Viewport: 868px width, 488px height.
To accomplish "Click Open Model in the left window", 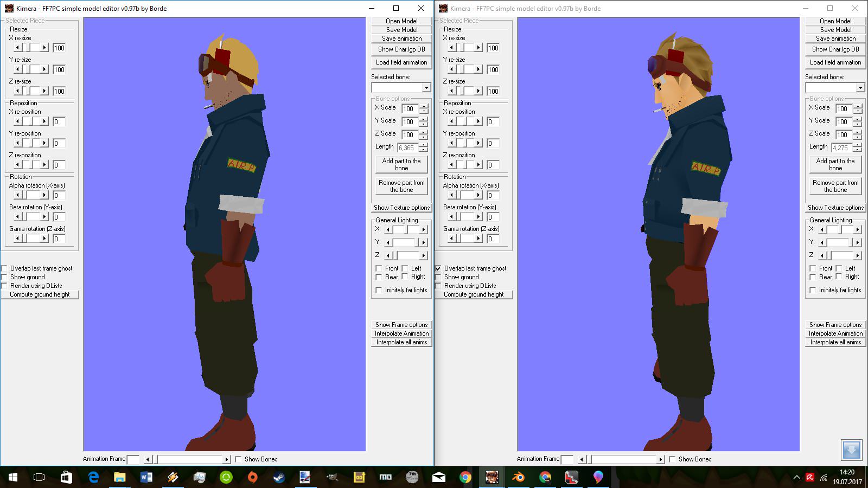I will [401, 21].
